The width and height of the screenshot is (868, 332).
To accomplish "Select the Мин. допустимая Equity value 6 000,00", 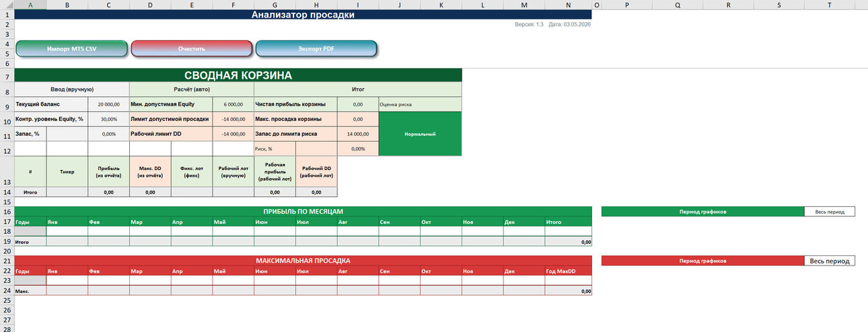I will (x=233, y=104).
